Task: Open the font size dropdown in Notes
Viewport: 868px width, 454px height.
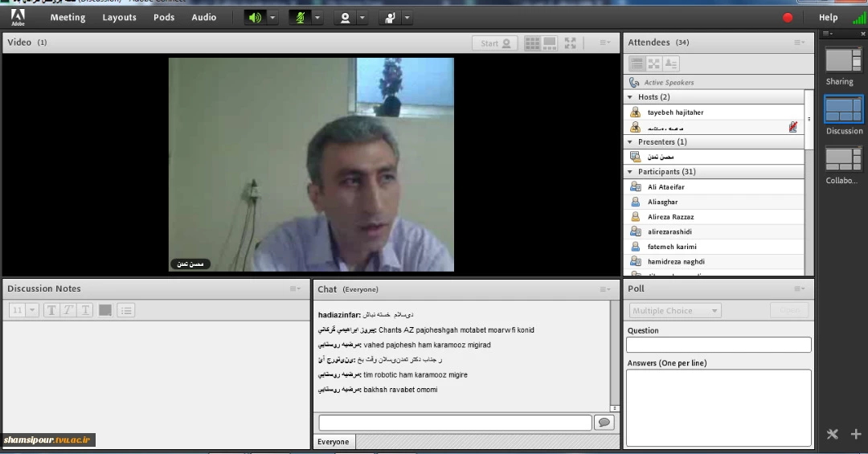Action: coord(32,310)
